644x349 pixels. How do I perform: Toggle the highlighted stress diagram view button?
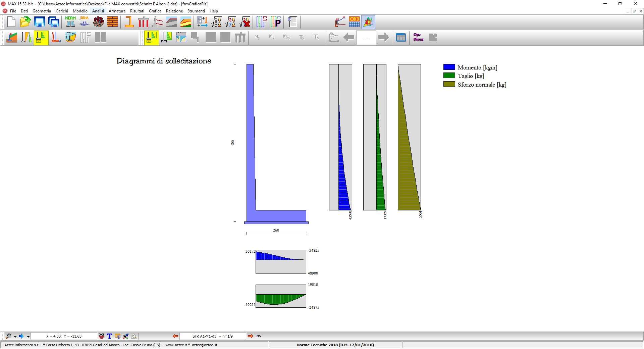coord(151,37)
